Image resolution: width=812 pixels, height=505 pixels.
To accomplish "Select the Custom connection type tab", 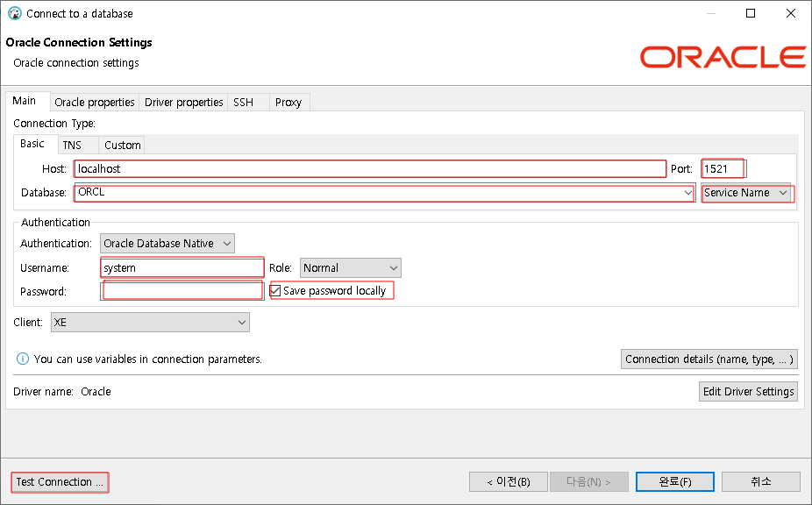I will 123,145.
